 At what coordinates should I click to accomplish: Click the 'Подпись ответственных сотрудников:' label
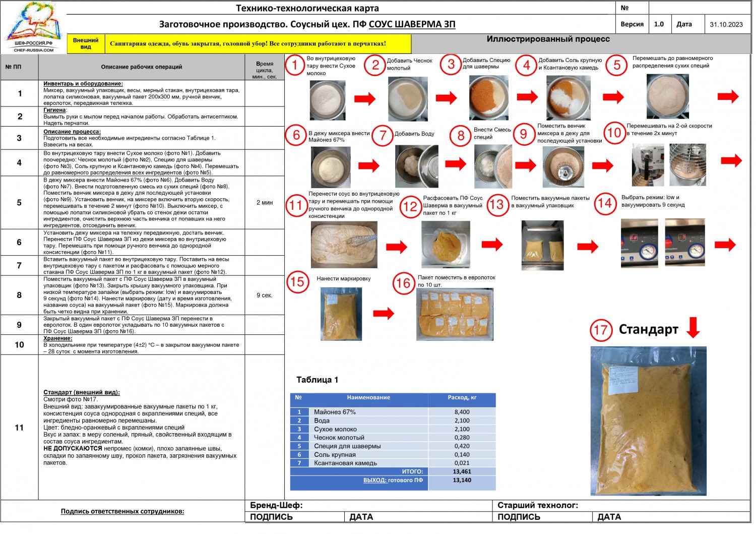coord(122,512)
